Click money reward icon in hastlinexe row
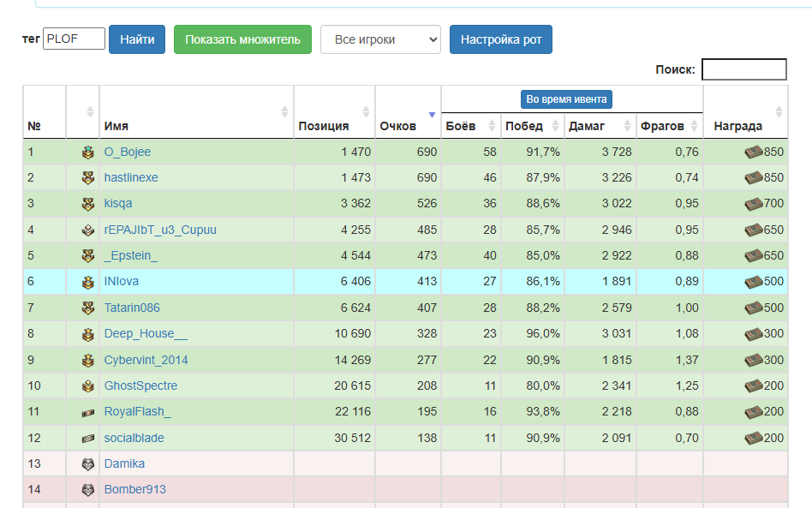 (754, 177)
